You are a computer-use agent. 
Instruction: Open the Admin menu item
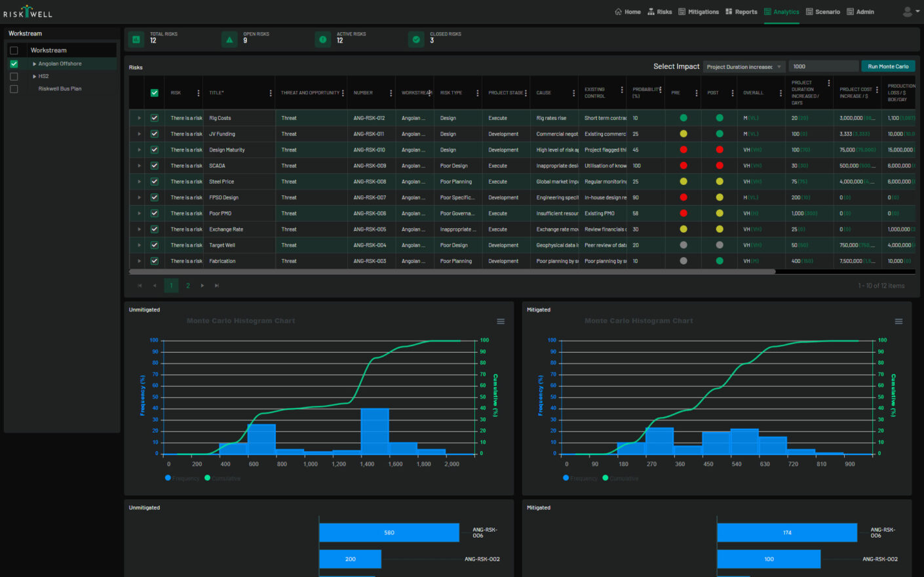[860, 12]
